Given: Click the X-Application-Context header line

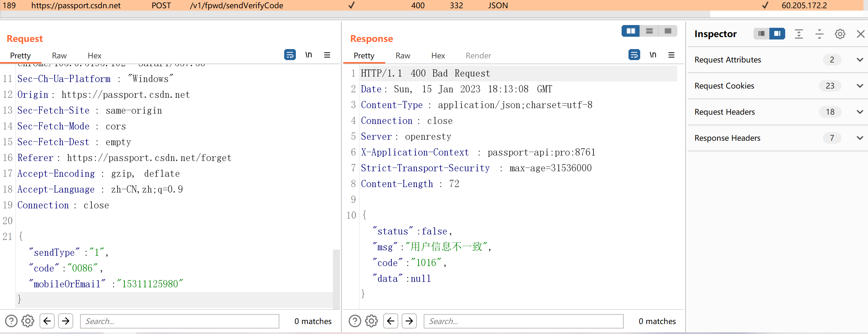Looking at the screenshot, I should click(478, 152).
